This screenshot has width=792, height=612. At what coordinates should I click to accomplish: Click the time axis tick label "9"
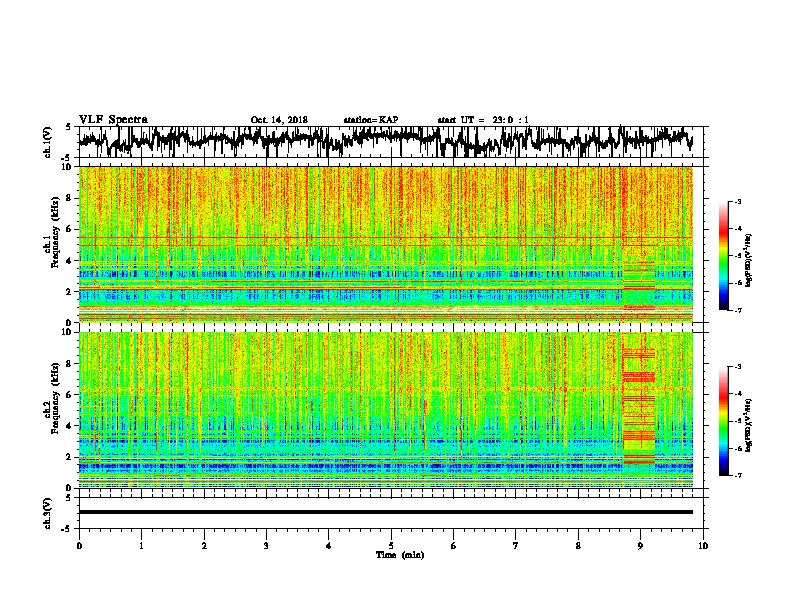coord(640,546)
